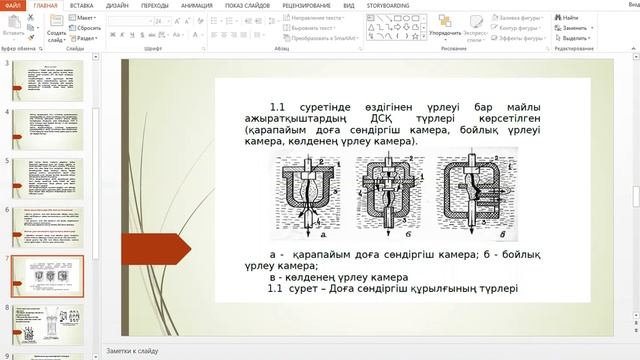Toggle strikethrough (abc) formatting

click(x=151, y=35)
